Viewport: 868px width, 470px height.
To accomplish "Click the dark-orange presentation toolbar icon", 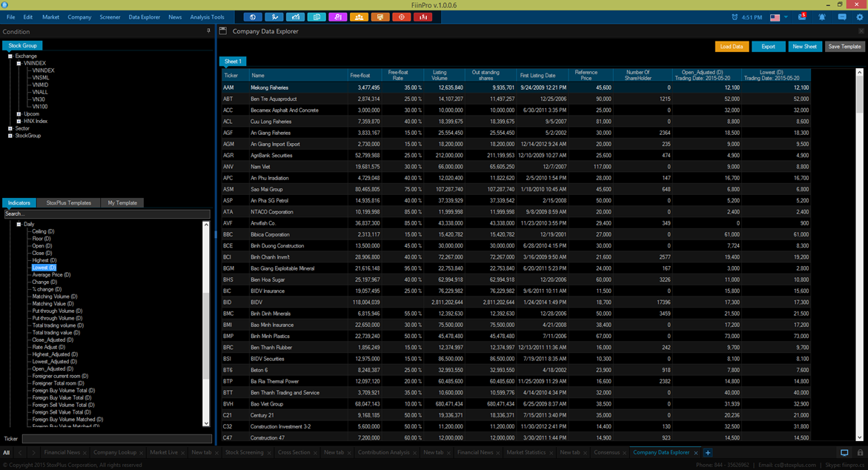I will pyautogui.click(x=380, y=17).
